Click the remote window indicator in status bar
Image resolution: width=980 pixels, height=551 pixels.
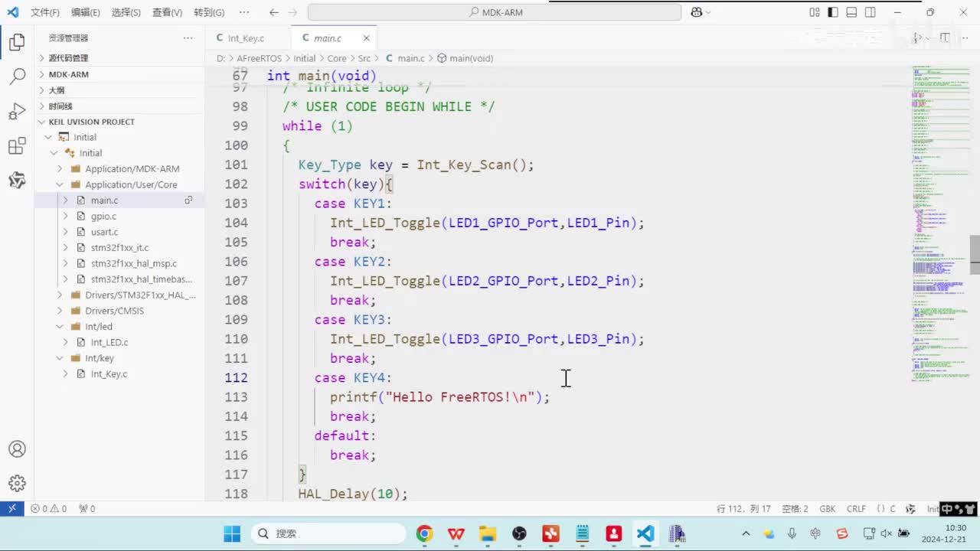[x=12, y=508]
